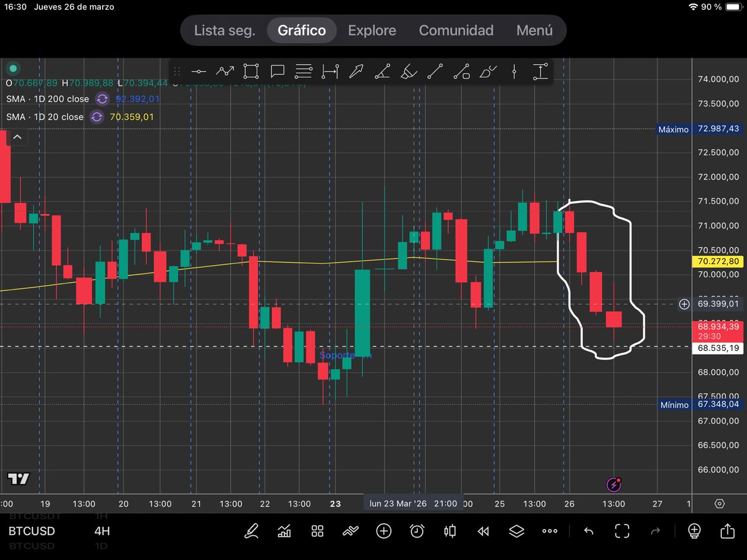Open the Menú tab
747x560 pixels.
[535, 30]
